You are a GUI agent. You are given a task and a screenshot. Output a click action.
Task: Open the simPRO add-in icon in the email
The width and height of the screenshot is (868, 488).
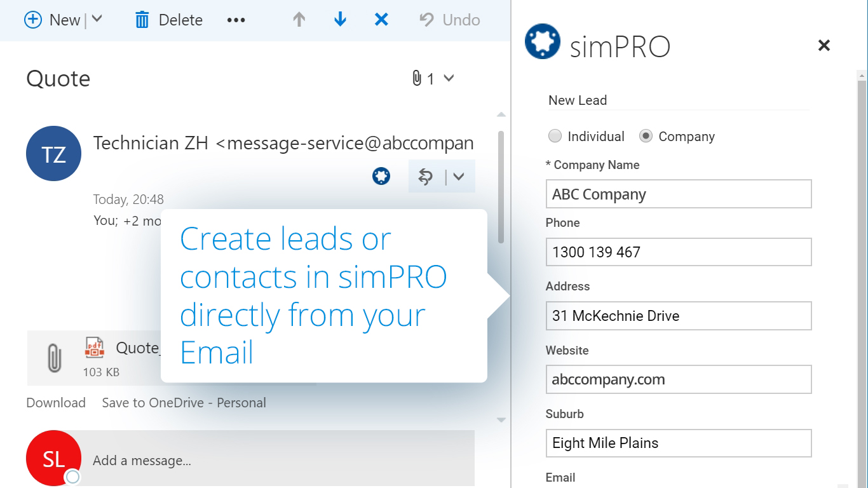pyautogui.click(x=381, y=176)
